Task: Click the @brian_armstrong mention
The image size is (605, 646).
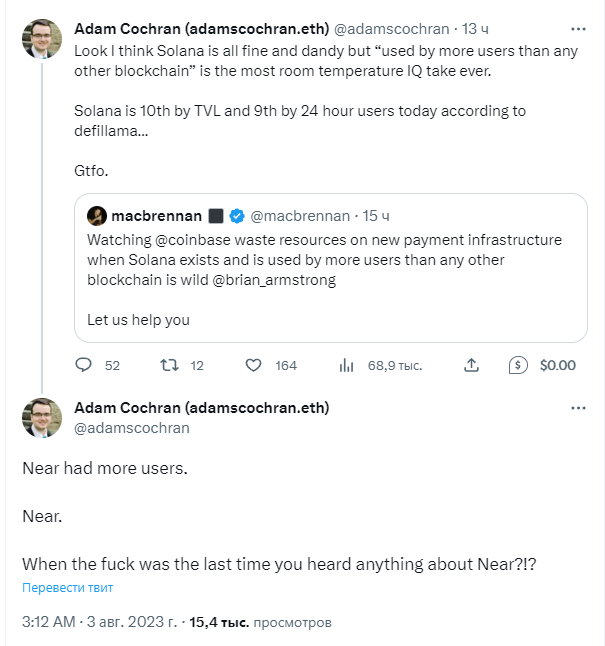Action: pyautogui.click(x=274, y=280)
